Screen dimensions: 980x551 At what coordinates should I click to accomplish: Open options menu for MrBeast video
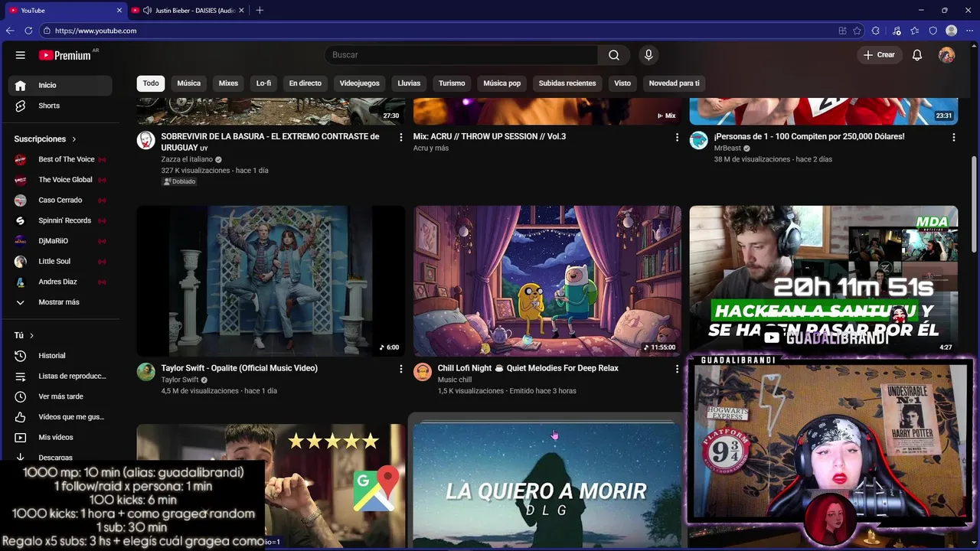tap(953, 138)
